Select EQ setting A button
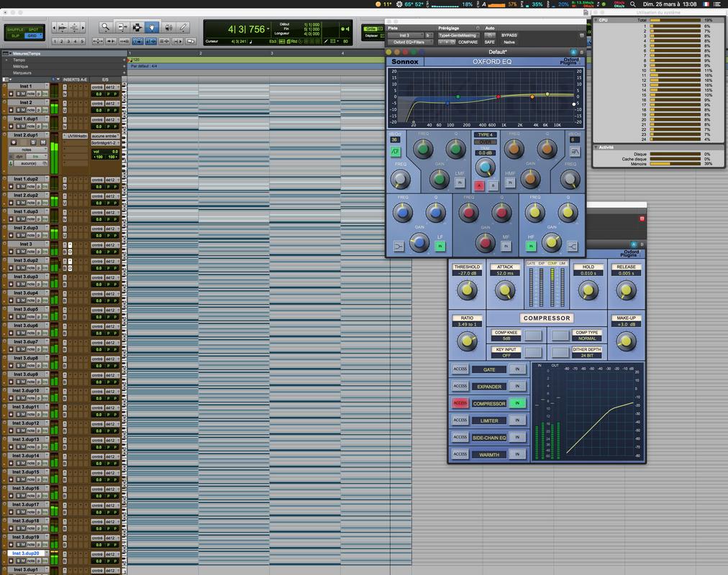This screenshot has height=575, width=728. pyautogui.click(x=479, y=185)
